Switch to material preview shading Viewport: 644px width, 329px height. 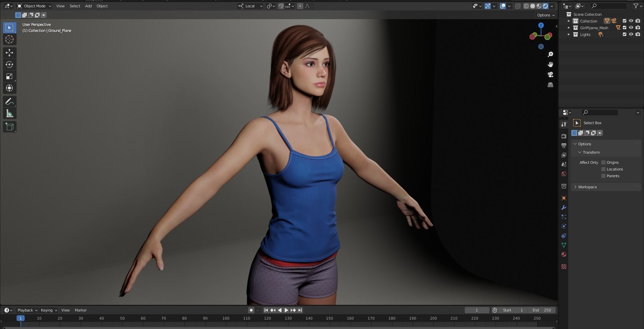click(x=539, y=6)
